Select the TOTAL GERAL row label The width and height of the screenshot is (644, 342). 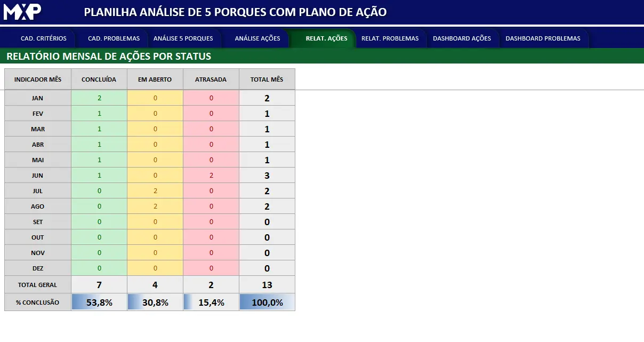pyautogui.click(x=37, y=285)
